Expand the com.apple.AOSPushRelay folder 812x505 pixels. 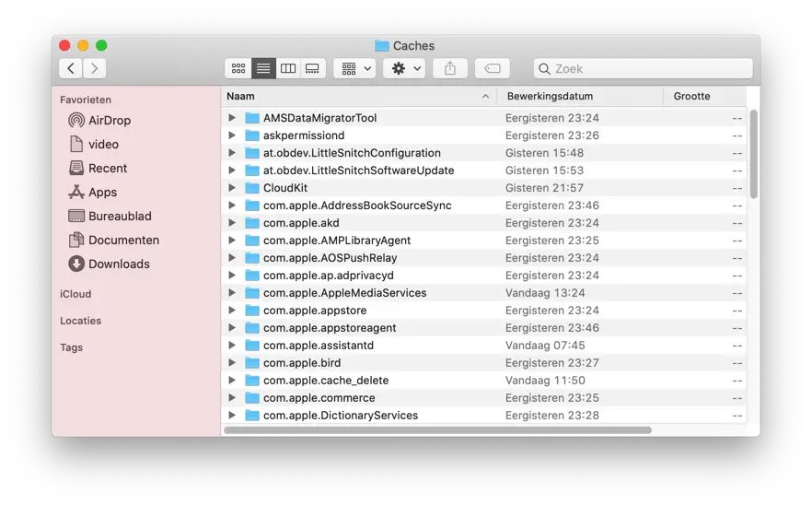coord(232,258)
